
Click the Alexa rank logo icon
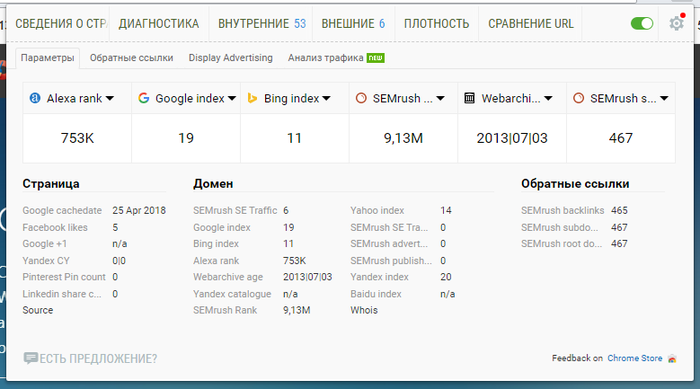point(35,98)
